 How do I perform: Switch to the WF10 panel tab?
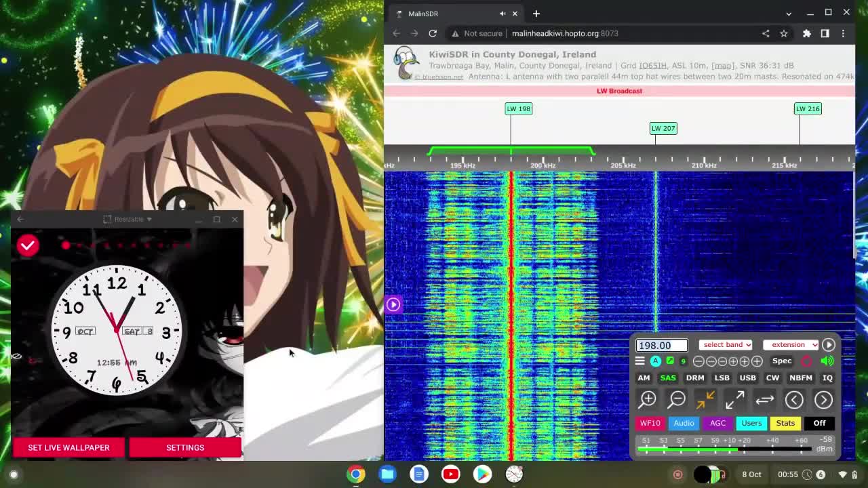pyautogui.click(x=650, y=423)
